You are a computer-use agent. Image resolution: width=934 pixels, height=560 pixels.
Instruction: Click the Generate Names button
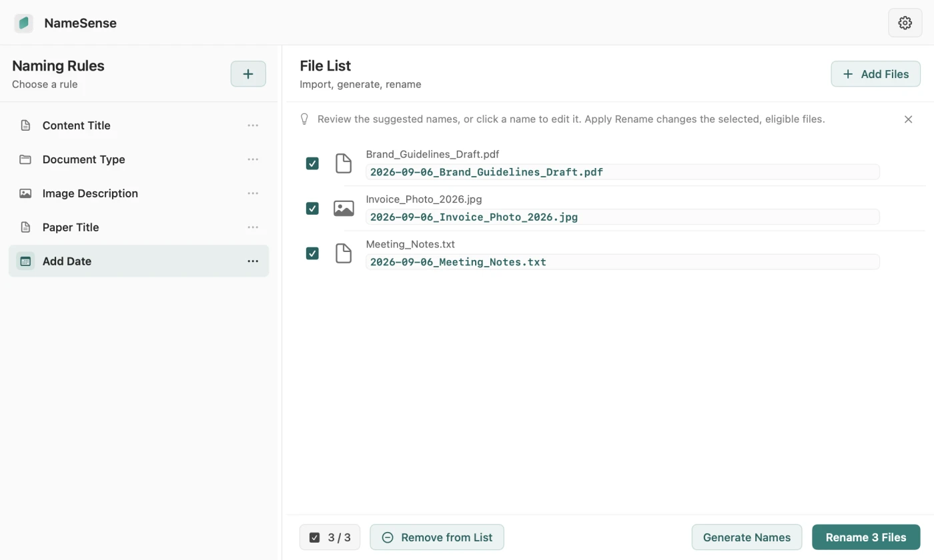pyautogui.click(x=747, y=537)
